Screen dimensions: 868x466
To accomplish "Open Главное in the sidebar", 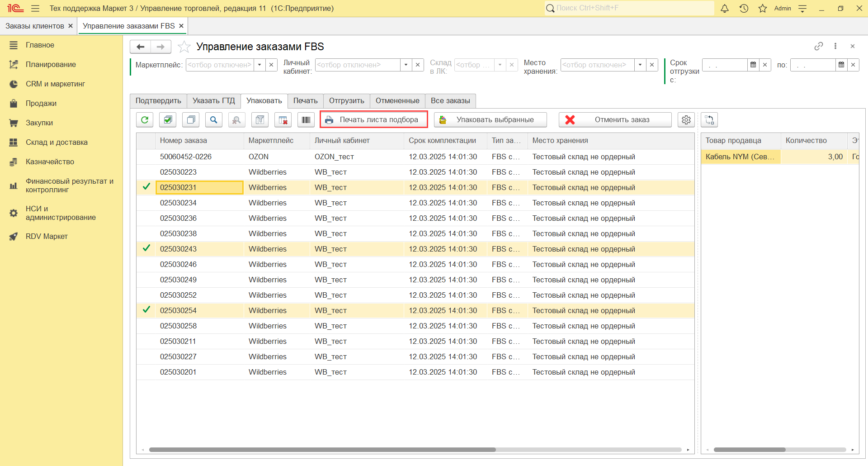I will point(40,45).
